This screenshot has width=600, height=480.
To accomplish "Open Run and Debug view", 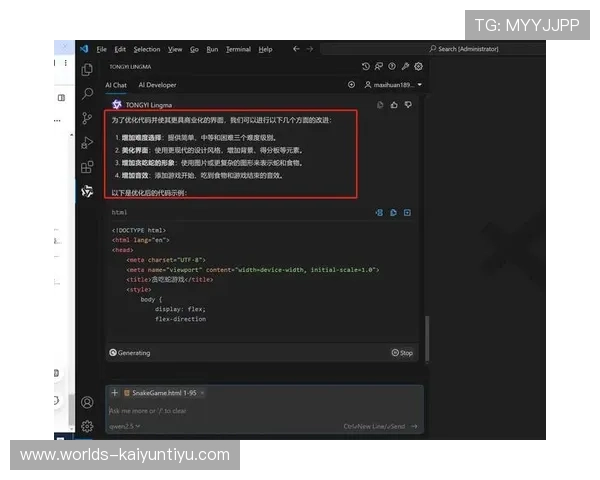I will pos(88,142).
